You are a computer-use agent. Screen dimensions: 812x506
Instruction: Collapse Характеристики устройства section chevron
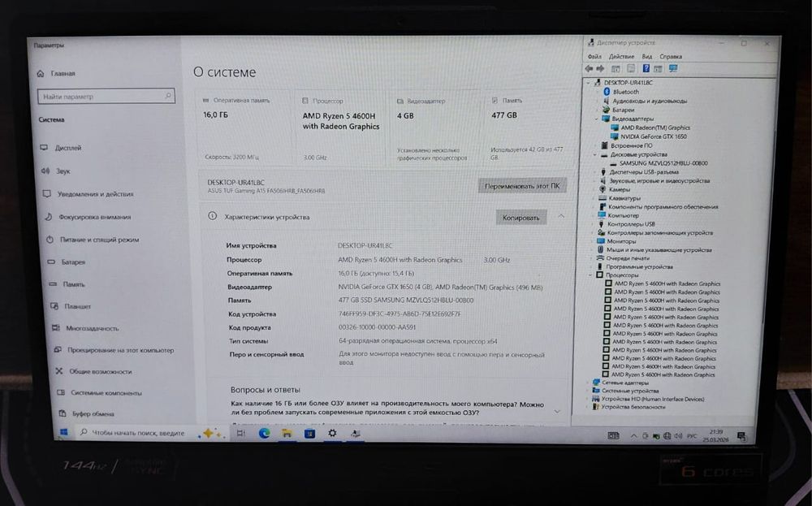pyautogui.click(x=561, y=217)
